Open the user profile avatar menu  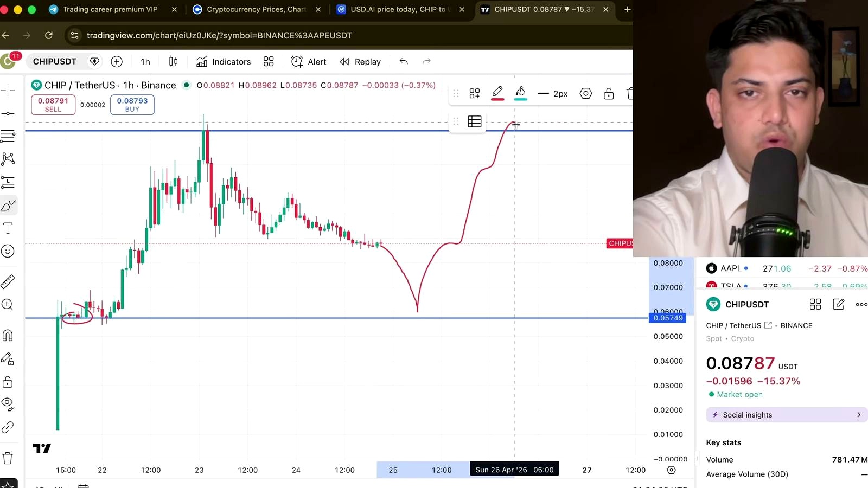coord(9,61)
